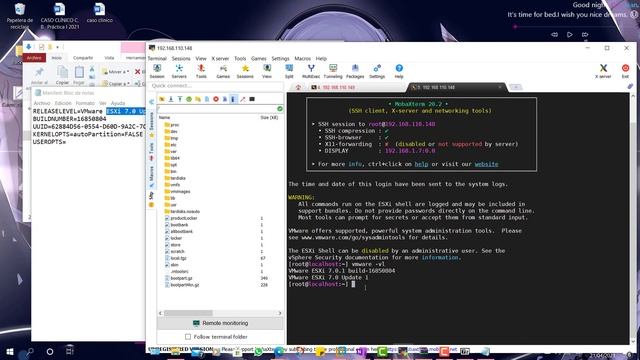Open the Help toolbar icon
The image size is (640, 360).
[x=399, y=71]
